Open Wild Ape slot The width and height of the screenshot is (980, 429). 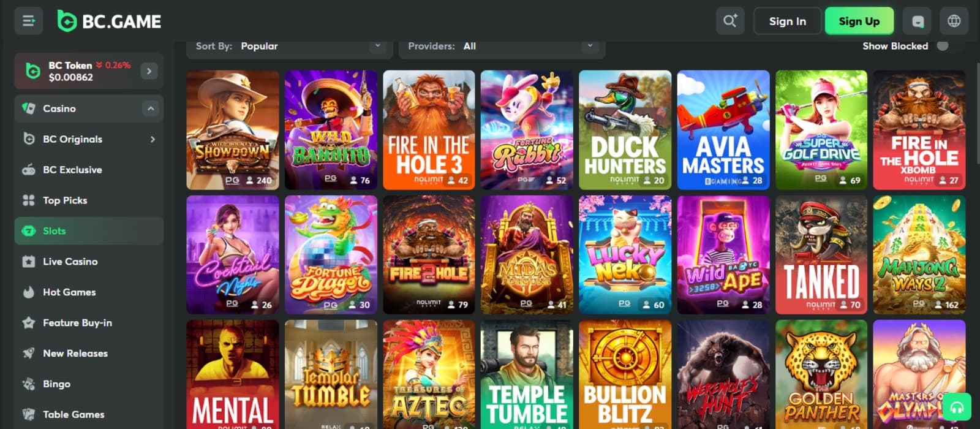(723, 255)
